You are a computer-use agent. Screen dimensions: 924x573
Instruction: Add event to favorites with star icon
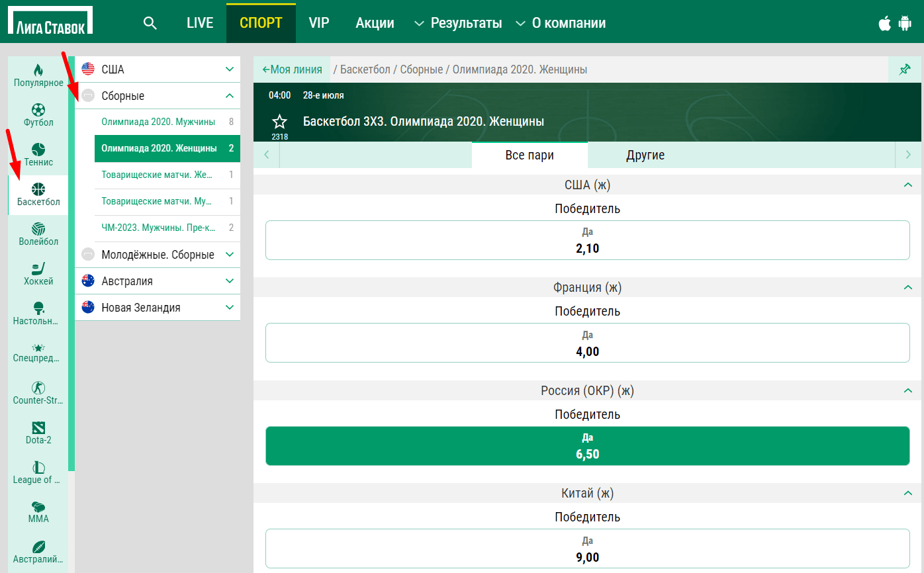[x=279, y=122]
